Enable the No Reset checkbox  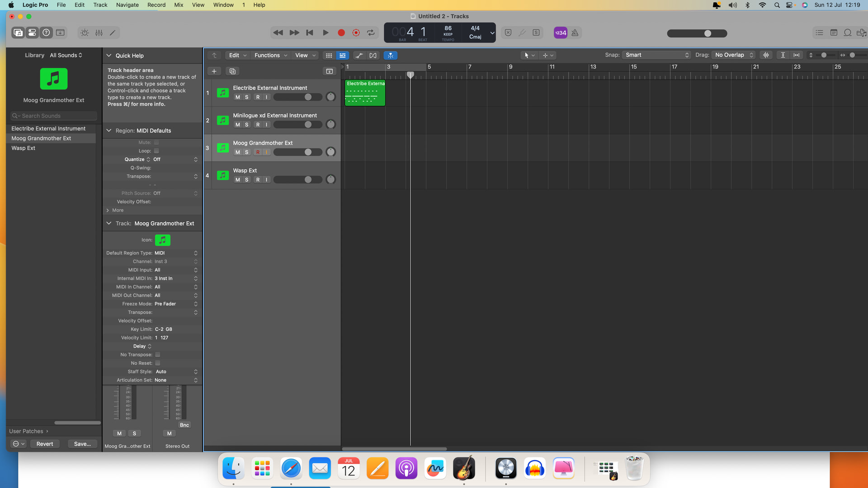[158, 363]
